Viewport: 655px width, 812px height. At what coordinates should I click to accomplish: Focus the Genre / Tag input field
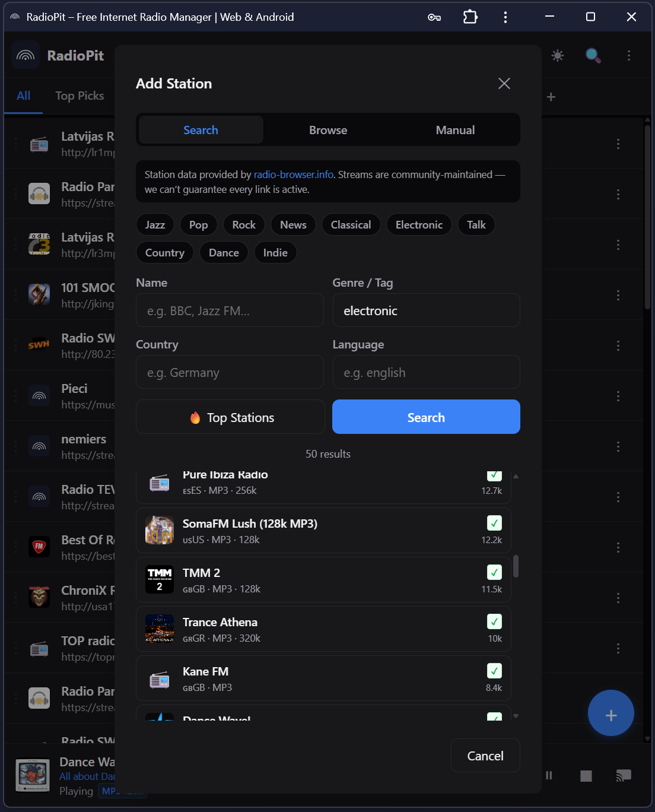point(426,310)
